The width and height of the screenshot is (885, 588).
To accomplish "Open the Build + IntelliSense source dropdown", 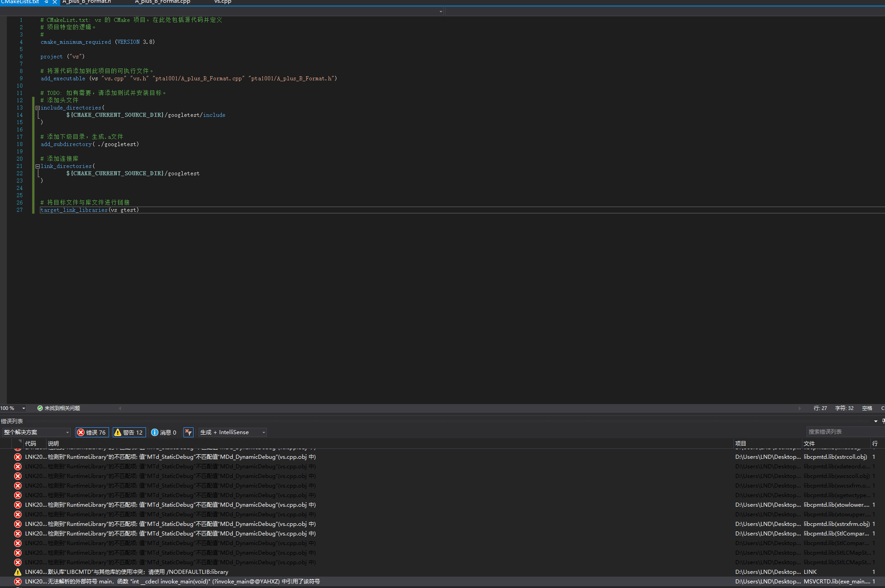I will 232,432.
